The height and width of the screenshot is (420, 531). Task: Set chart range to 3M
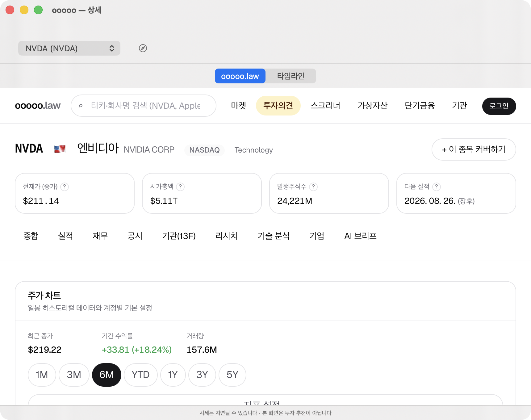pyautogui.click(x=74, y=375)
